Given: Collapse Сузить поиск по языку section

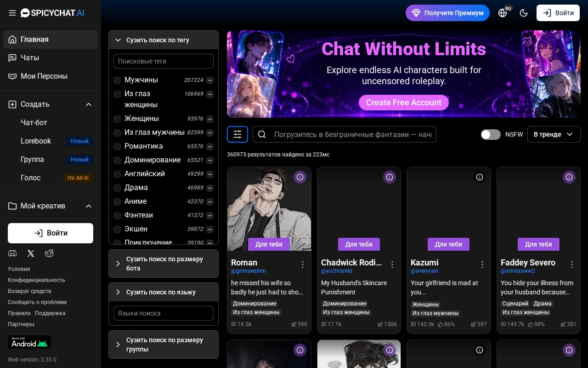Looking at the screenshot, I should [x=164, y=292].
